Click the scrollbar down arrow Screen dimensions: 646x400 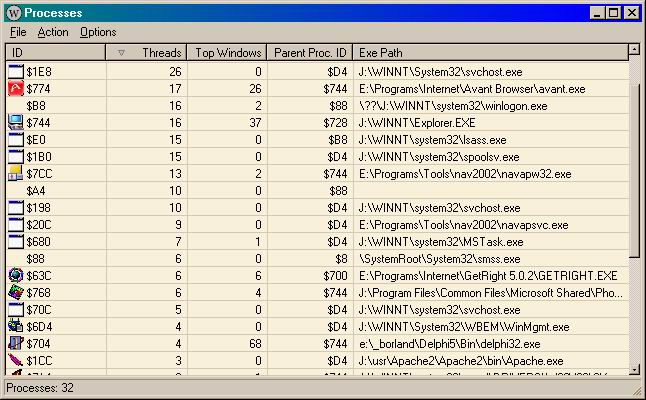[x=634, y=369]
